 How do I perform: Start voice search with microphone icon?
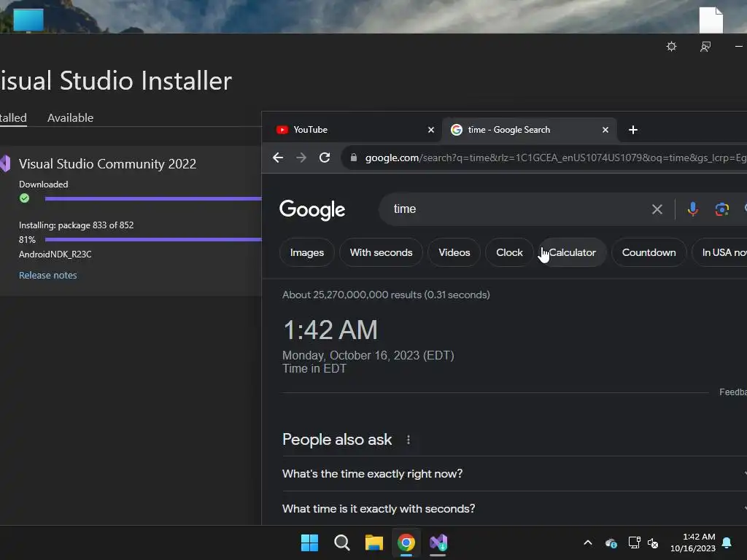[x=693, y=209]
